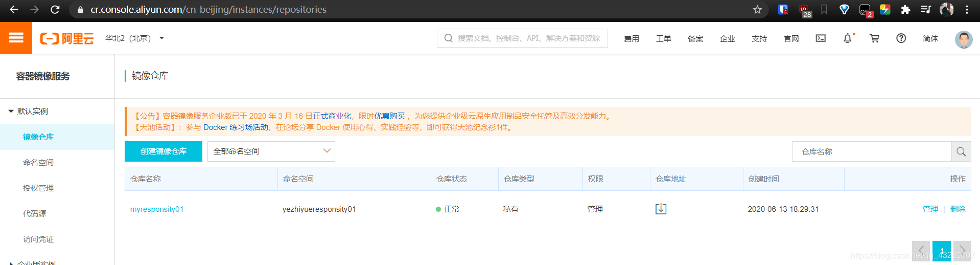Open the browser extensions puzzle icon

point(905,9)
